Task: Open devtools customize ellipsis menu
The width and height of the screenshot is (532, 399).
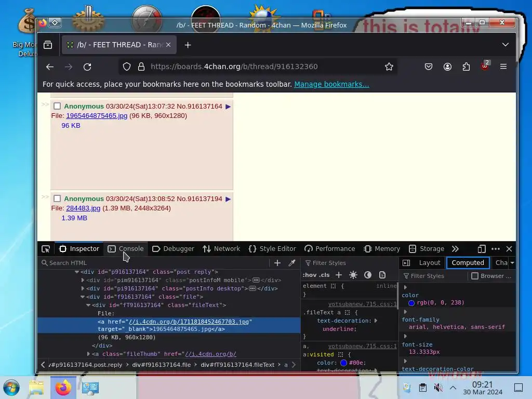Action: point(495,249)
